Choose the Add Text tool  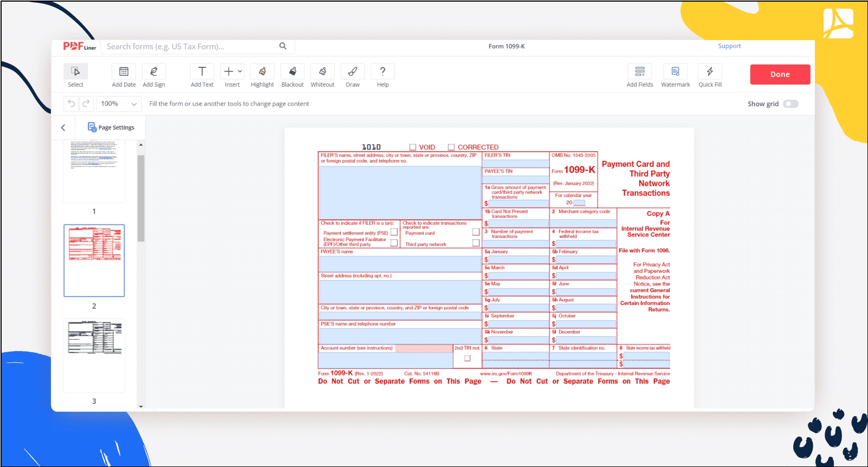point(202,72)
